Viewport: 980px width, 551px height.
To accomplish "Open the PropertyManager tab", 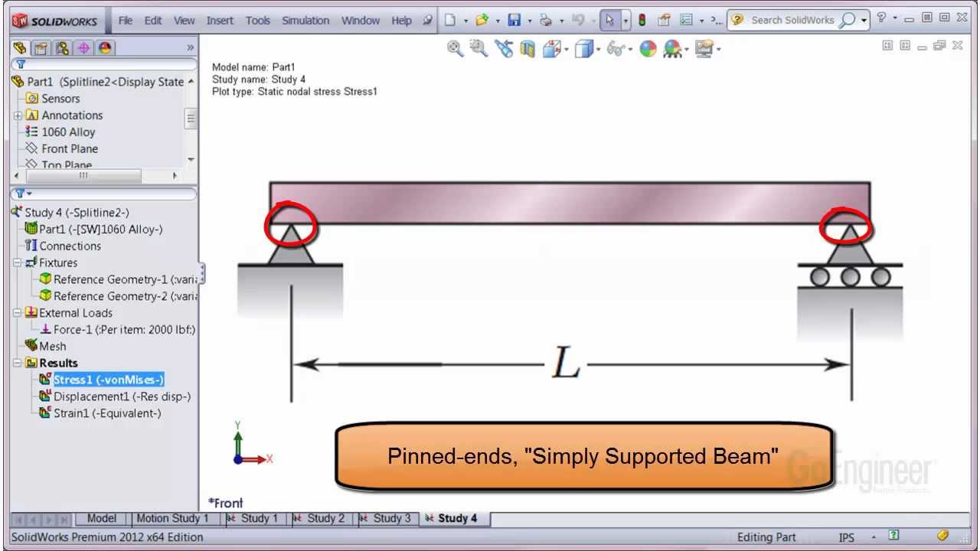I will (41, 47).
